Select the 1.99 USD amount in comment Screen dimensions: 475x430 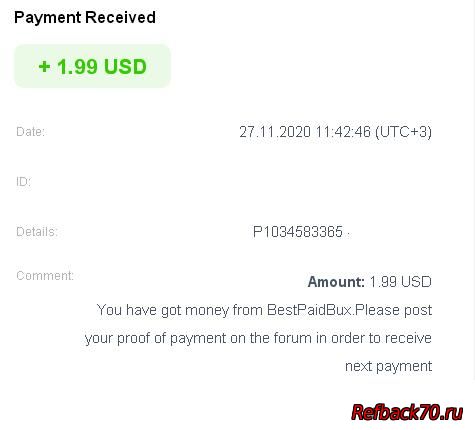pyautogui.click(x=400, y=282)
